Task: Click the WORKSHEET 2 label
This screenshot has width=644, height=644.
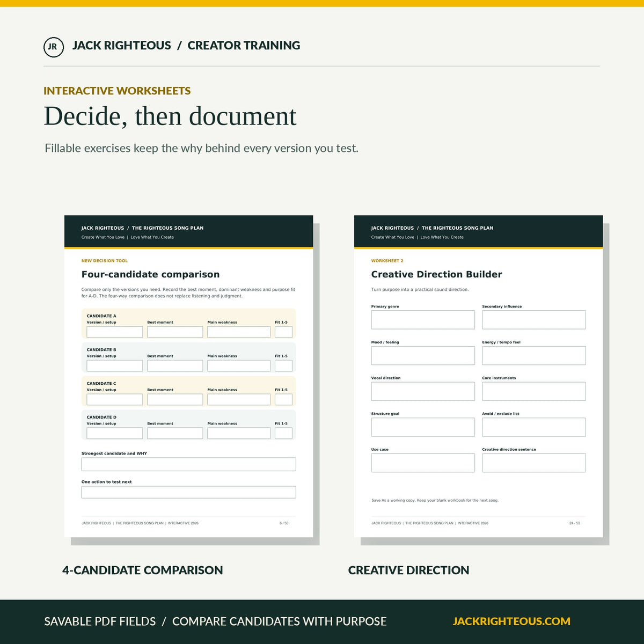Action: [387, 261]
